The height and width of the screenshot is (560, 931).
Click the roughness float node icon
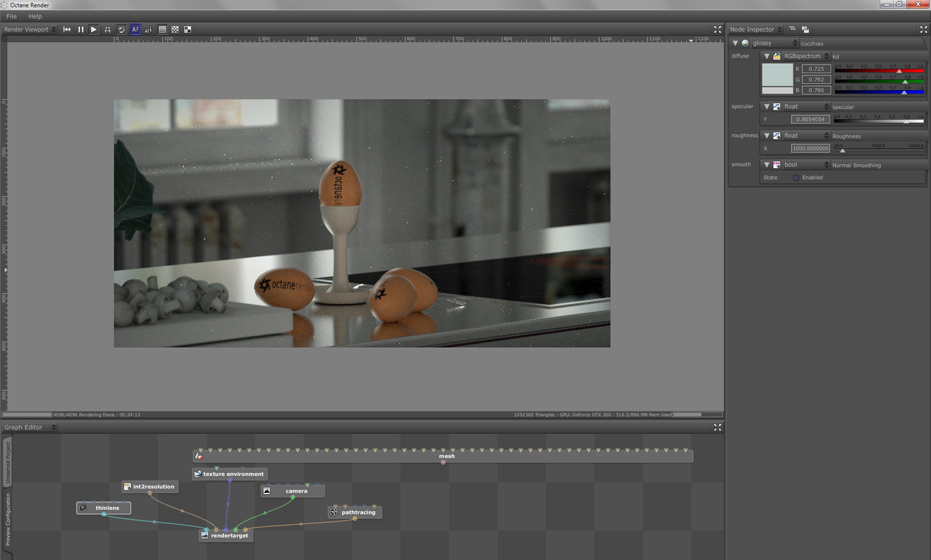point(777,136)
